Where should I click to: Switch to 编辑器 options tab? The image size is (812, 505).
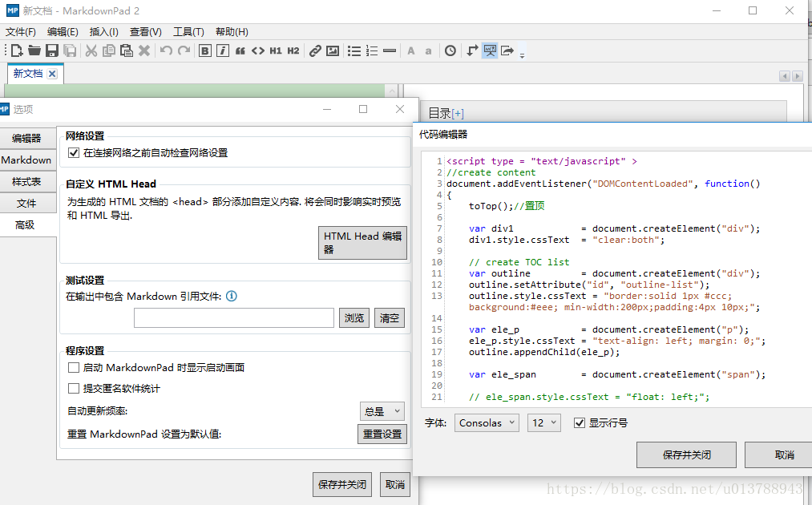click(27, 139)
